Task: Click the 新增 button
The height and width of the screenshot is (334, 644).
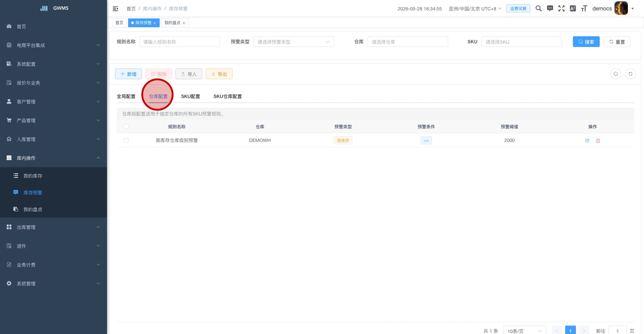Action: [128, 74]
